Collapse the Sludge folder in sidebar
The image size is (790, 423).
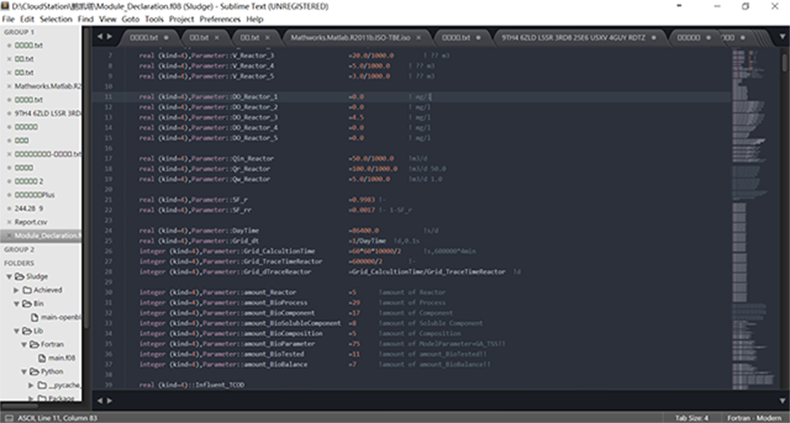[7, 276]
